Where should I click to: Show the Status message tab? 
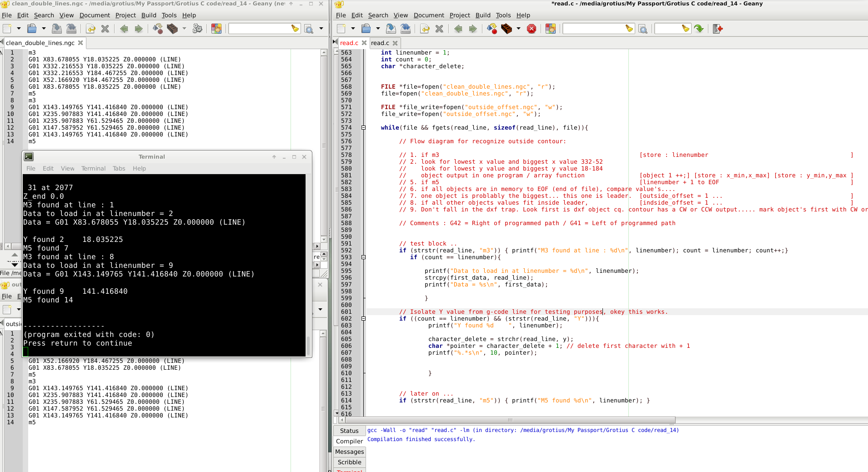[349, 431]
